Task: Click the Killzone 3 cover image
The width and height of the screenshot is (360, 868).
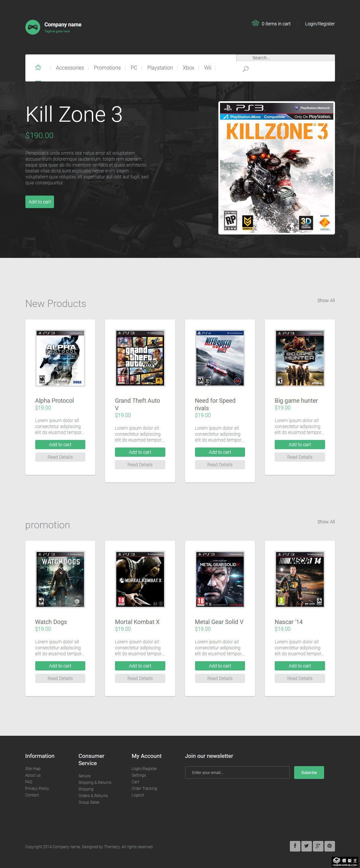Action: (x=277, y=168)
